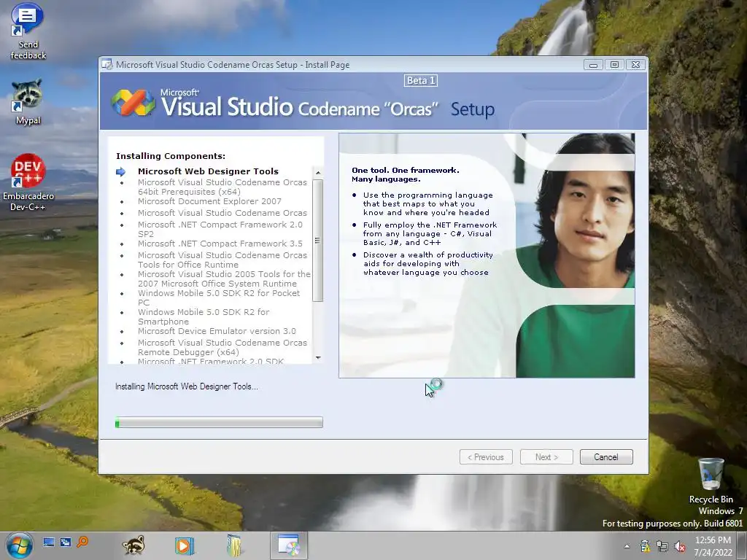747x560 pixels.
Task: Open the Mypal raccoon taskbar button
Action: (133, 545)
